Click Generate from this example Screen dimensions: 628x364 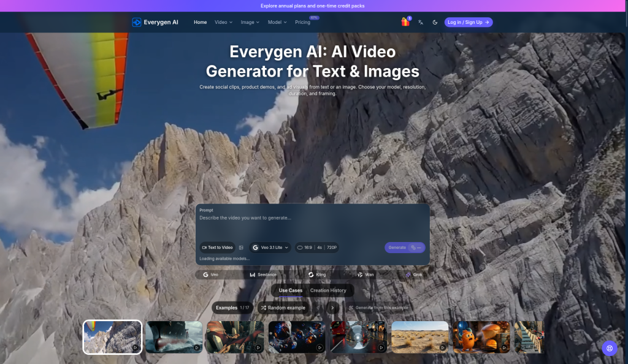(x=378, y=308)
